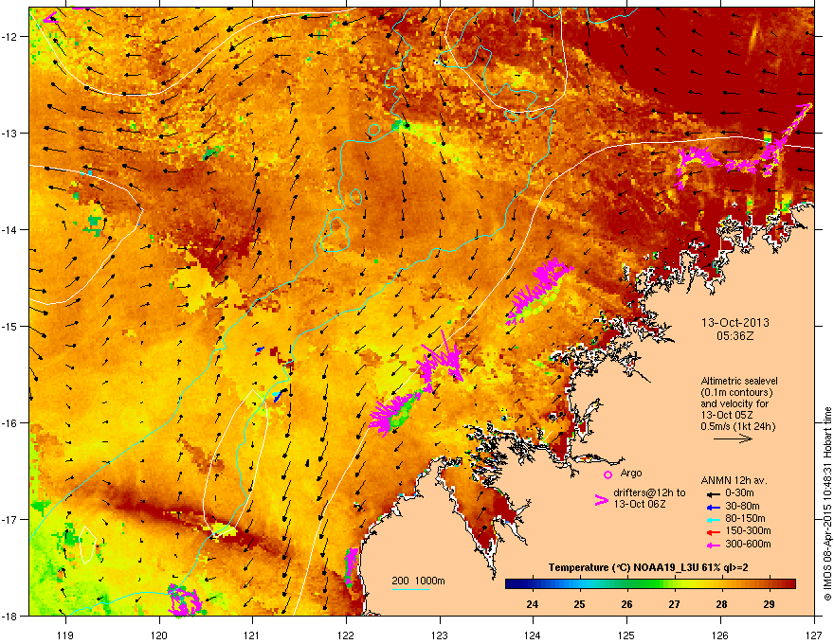Click the 119 longitude axis label

pos(65,635)
